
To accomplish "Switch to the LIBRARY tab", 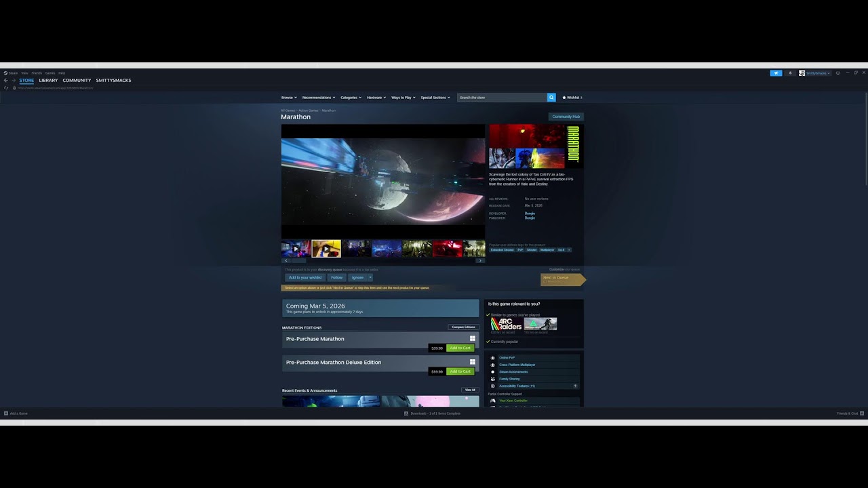I will click(x=48, y=81).
